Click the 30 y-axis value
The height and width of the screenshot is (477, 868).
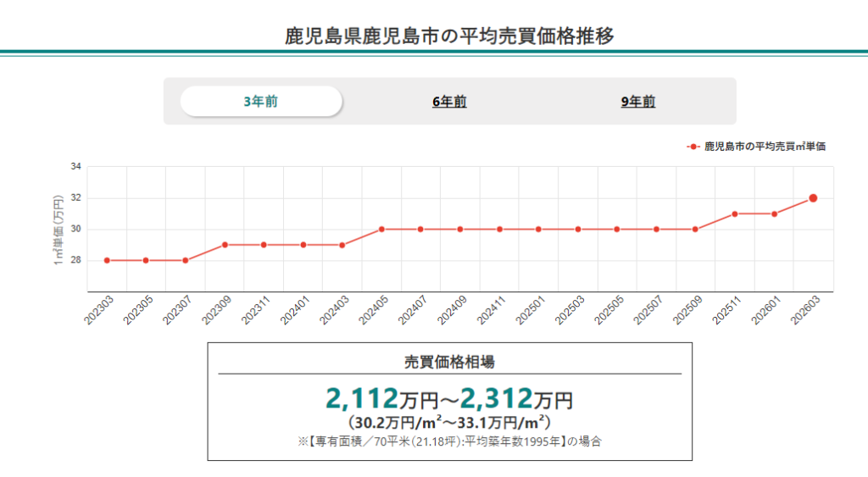(75, 229)
